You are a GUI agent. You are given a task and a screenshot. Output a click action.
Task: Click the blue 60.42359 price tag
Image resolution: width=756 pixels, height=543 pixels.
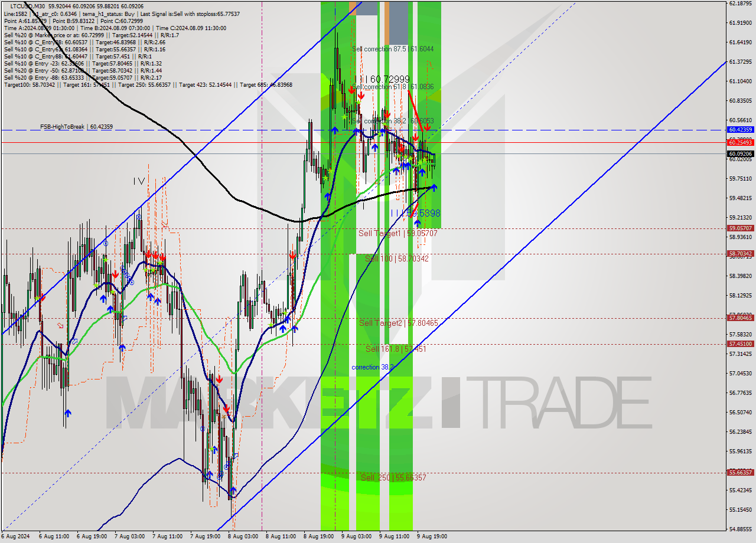(740, 129)
